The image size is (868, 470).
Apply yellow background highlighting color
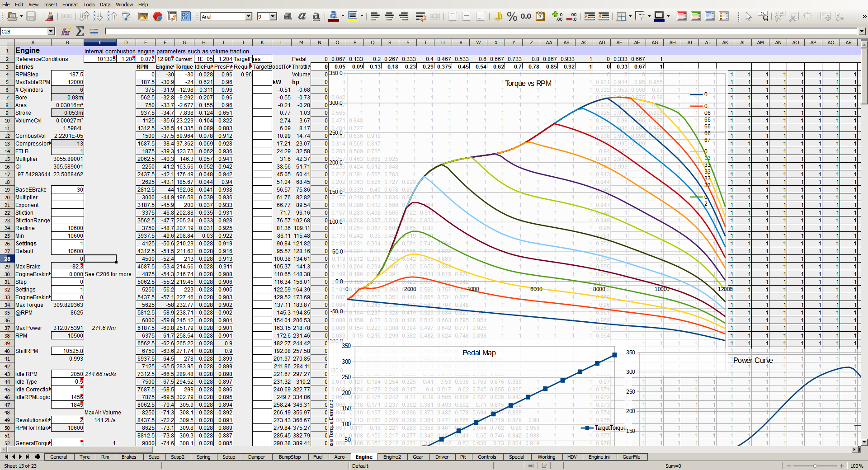click(353, 17)
